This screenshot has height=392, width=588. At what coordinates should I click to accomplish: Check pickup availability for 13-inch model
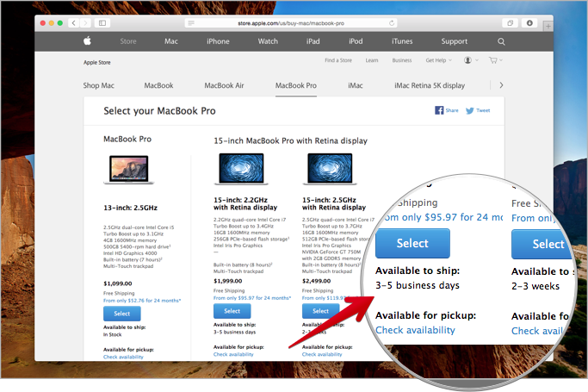point(123,357)
